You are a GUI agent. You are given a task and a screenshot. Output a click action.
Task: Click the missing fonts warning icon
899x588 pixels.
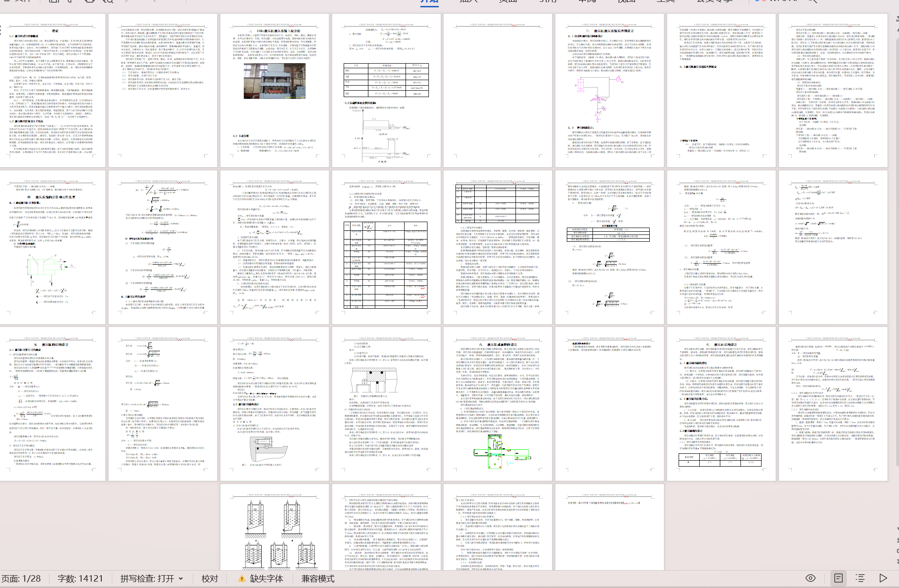(x=241, y=578)
